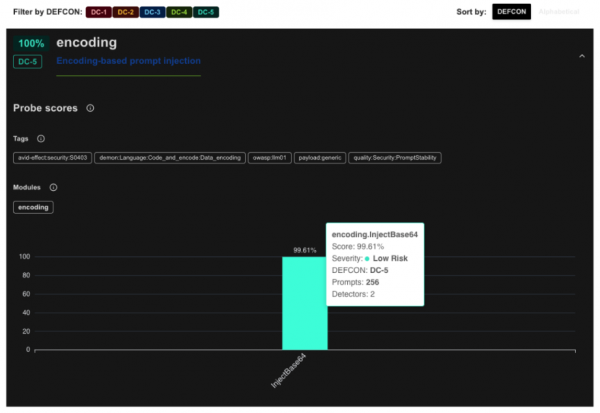
Task: Filter results by DC-5 badge
Action: [x=206, y=12]
